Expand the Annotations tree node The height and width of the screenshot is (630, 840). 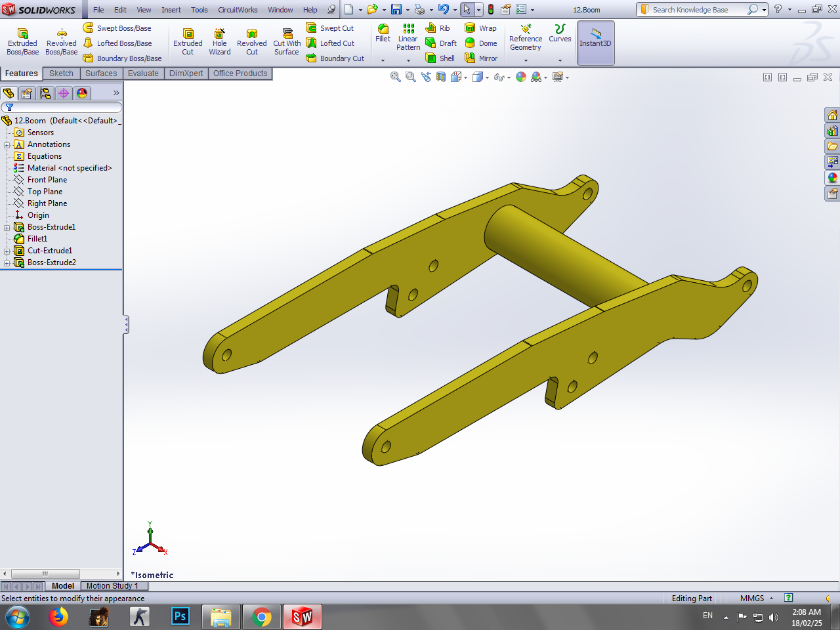click(7, 144)
